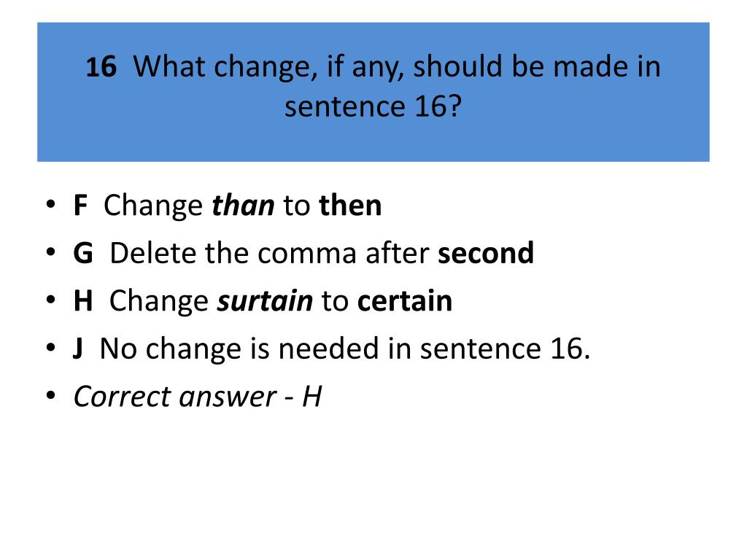Click the bullet before Correct answer
Screen dimensions: 747x560
[x=50, y=395]
